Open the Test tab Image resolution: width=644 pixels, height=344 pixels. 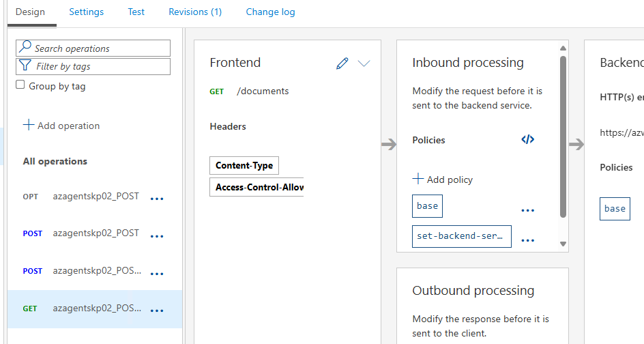pyautogui.click(x=136, y=12)
